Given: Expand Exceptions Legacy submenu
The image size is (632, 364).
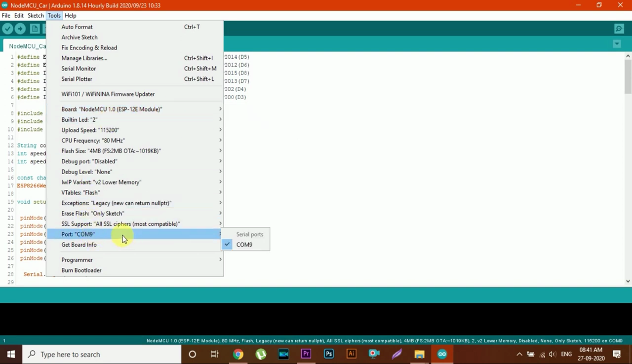Looking at the screenshot, I should coord(135,203).
